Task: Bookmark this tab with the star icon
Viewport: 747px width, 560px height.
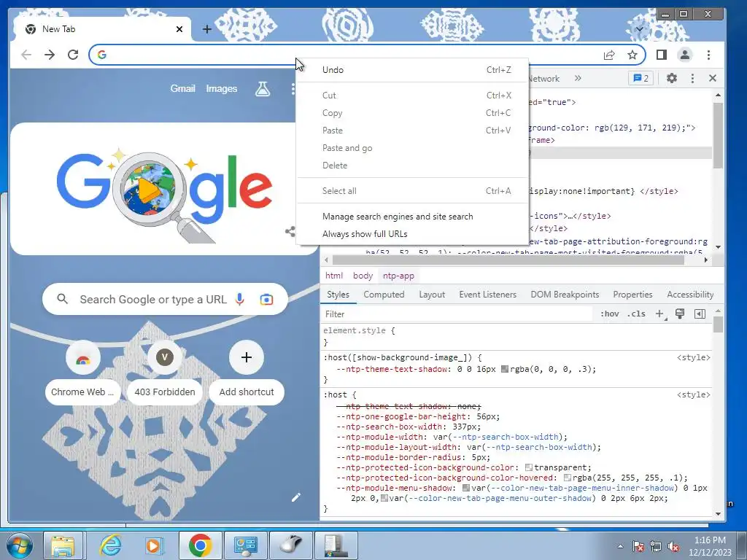Action: tap(632, 55)
